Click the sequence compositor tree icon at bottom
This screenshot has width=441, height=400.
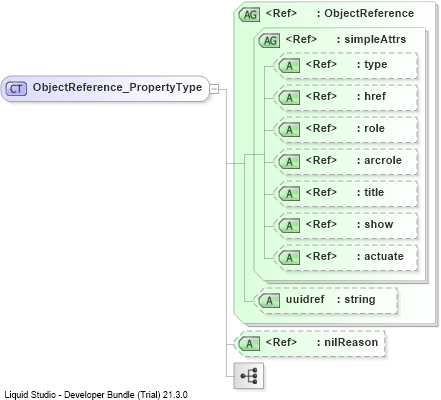(248, 376)
